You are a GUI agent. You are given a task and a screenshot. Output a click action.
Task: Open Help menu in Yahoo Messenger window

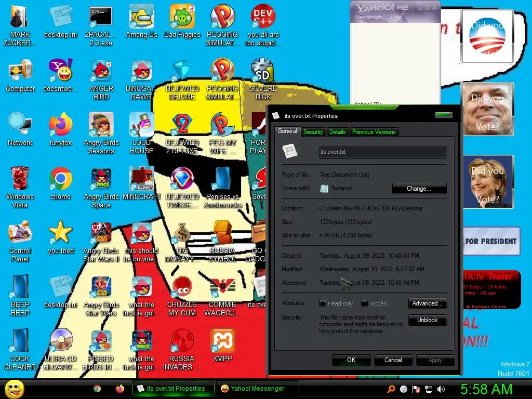coord(396,17)
